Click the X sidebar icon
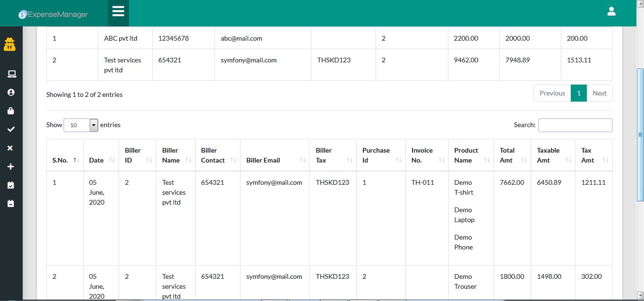 tap(11, 148)
